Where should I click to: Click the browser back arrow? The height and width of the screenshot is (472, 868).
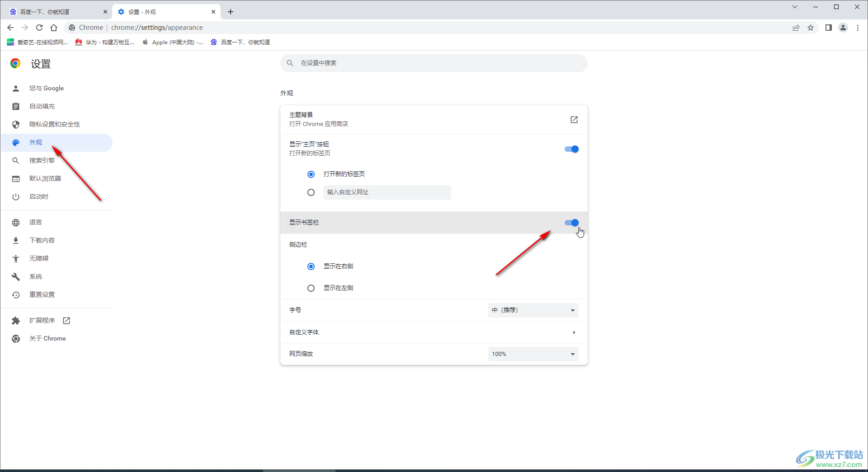click(x=10, y=28)
